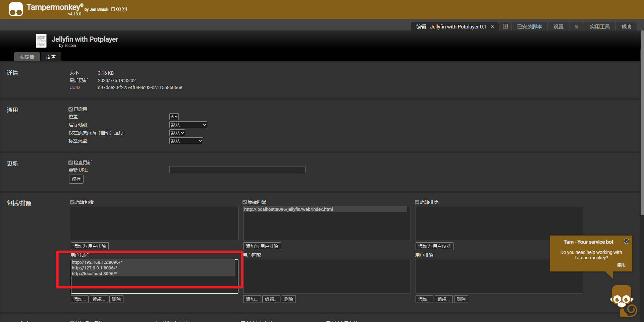
Task: Select the script 设置 tab
Action: coord(51,57)
